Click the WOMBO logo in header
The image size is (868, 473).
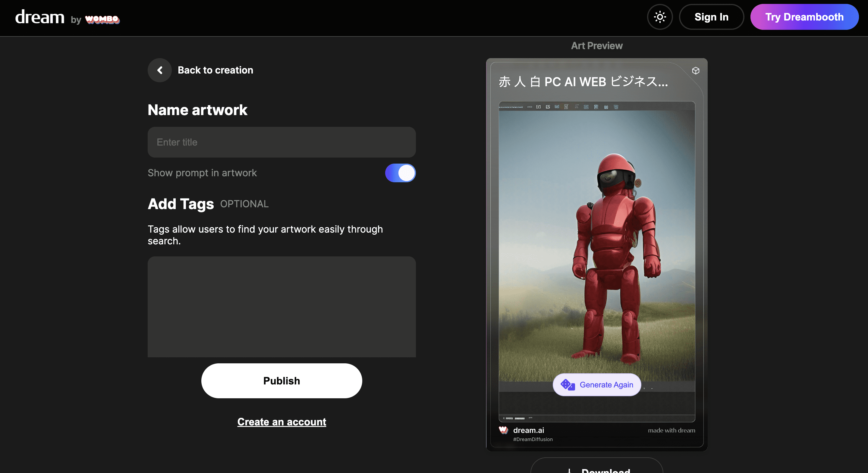(x=102, y=20)
